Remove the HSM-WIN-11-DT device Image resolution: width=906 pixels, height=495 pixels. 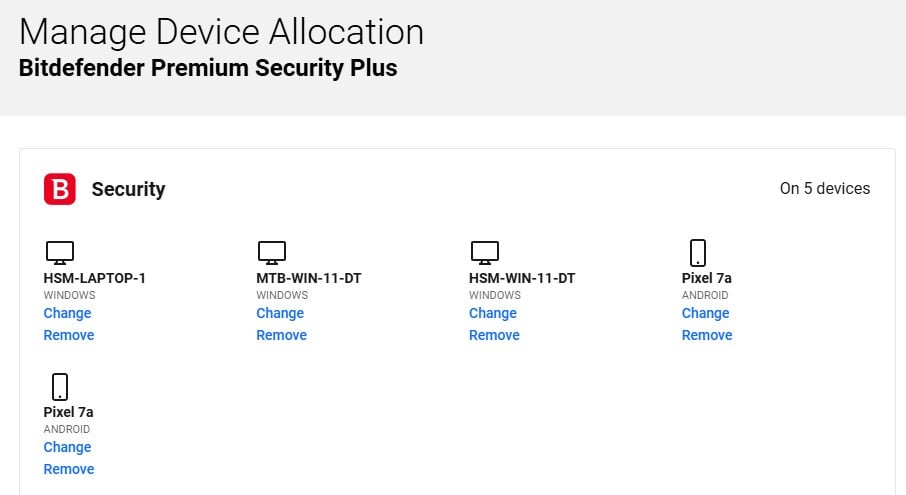[x=494, y=335]
